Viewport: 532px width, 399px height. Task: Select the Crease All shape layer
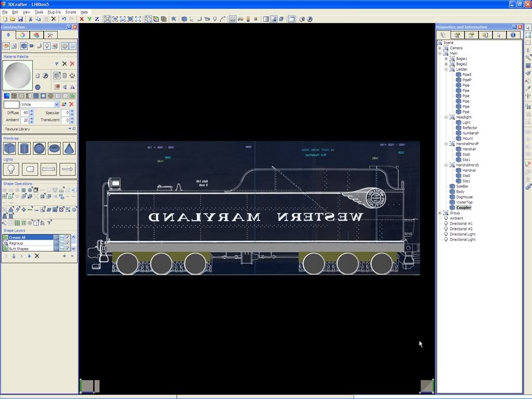coord(28,237)
